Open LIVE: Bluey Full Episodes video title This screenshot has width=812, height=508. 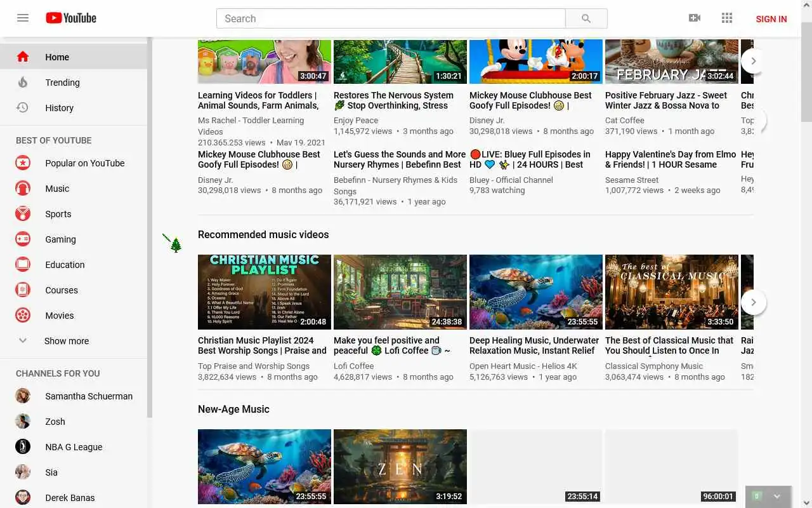click(530, 159)
